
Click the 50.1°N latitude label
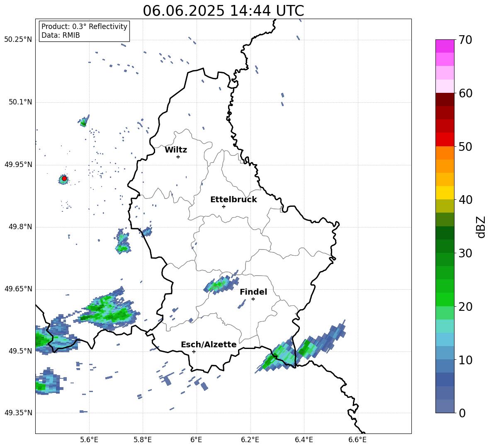pyautogui.click(x=20, y=102)
